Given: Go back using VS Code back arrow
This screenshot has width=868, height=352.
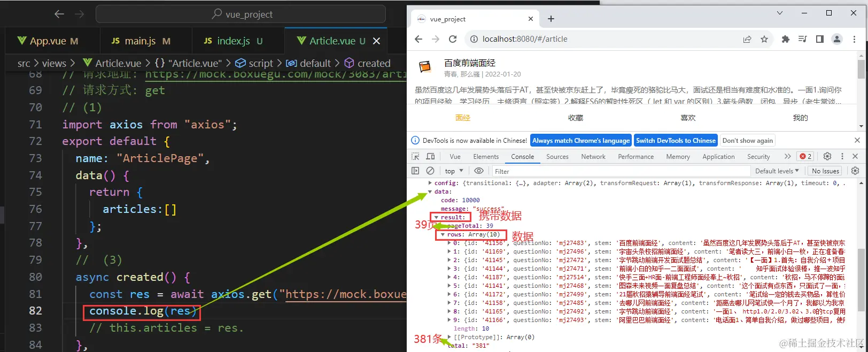Looking at the screenshot, I should click(59, 14).
